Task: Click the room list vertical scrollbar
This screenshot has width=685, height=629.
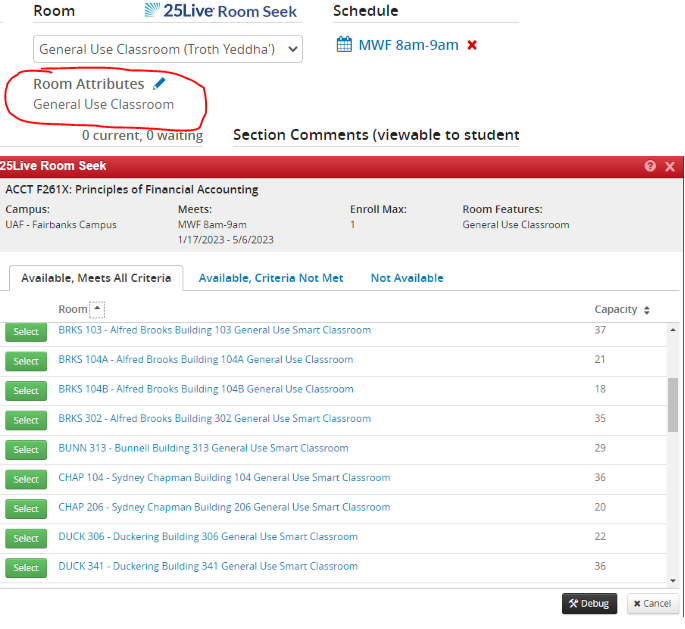Action: pos(672,405)
